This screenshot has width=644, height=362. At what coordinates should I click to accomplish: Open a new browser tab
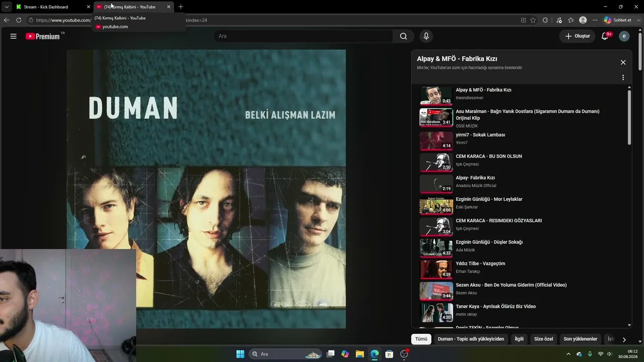click(181, 7)
